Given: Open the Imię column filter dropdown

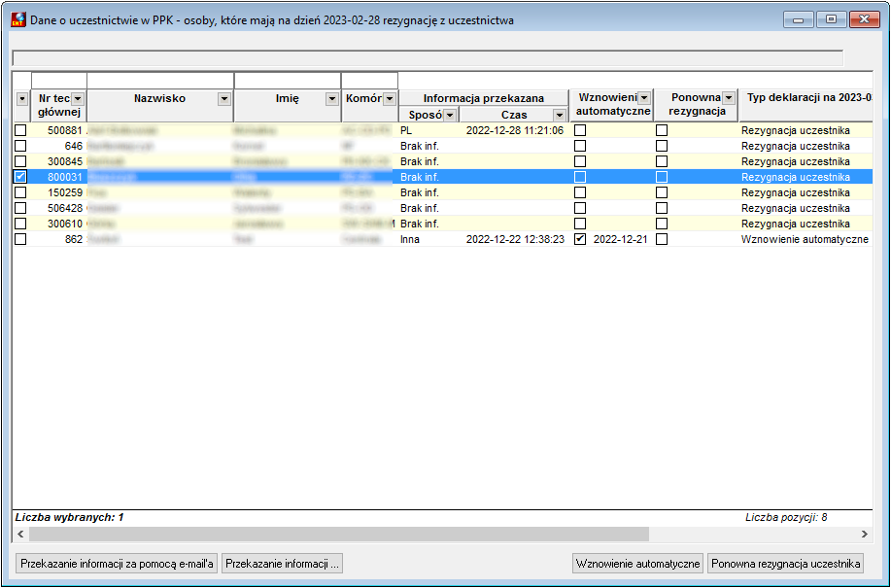Looking at the screenshot, I should 332,99.
